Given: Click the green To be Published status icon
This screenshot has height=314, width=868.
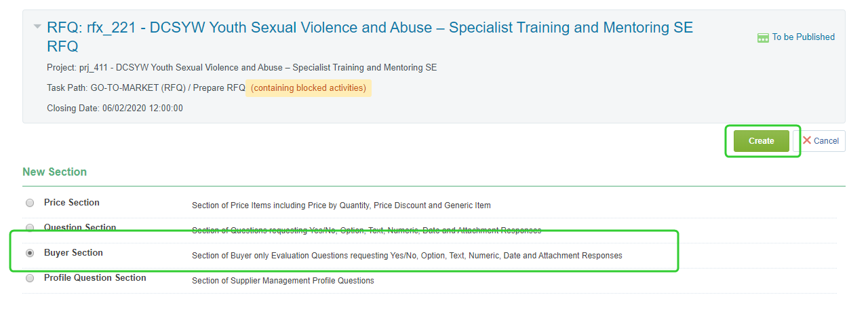Looking at the screenshot, I should coord(763,38).
